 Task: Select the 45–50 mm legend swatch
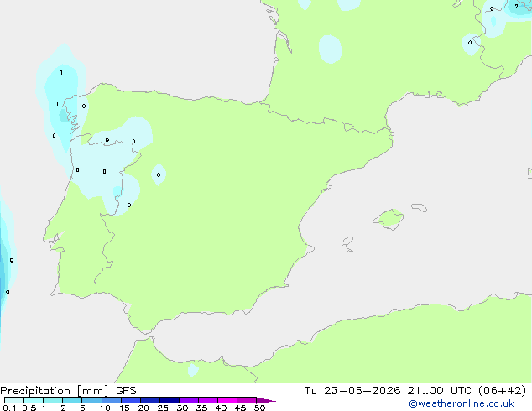247,400
